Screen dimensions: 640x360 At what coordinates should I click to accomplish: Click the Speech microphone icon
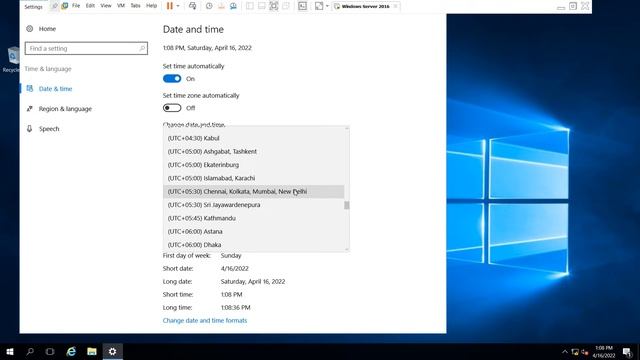pyautogui.click(x=29, y=129)
